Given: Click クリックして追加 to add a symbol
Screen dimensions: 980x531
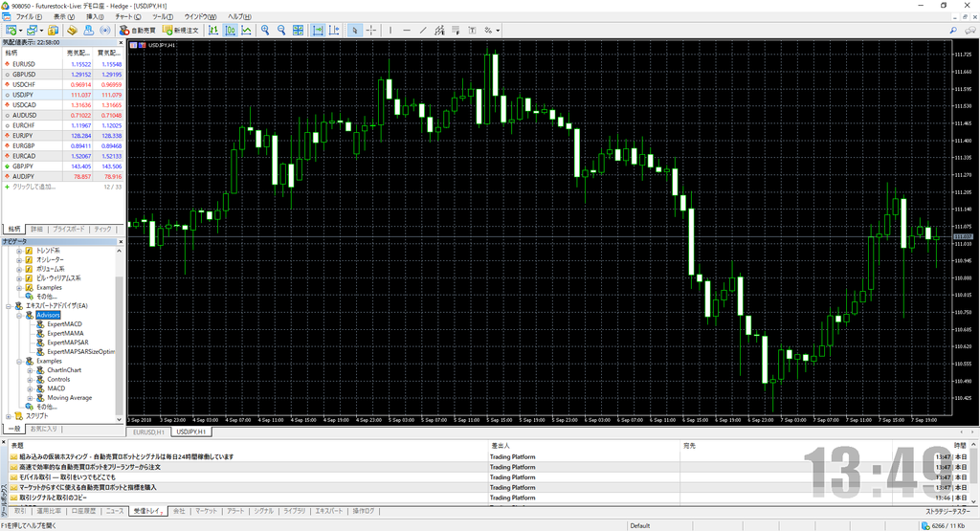Looking at the screenshot, I should tap(33, 187).
